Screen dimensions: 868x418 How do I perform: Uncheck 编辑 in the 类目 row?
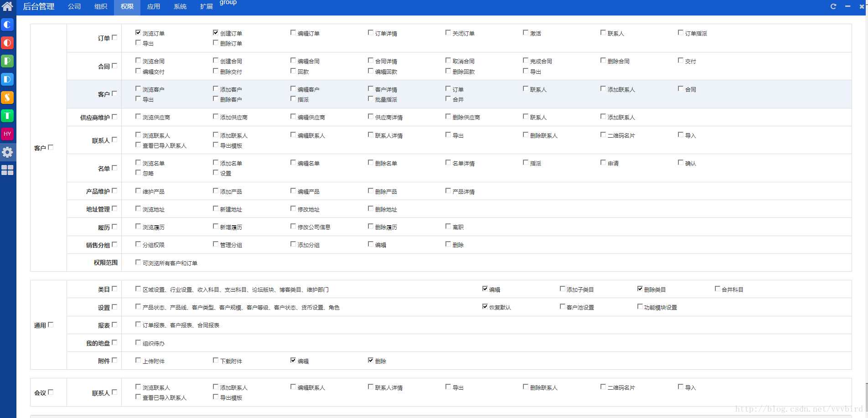485,289
